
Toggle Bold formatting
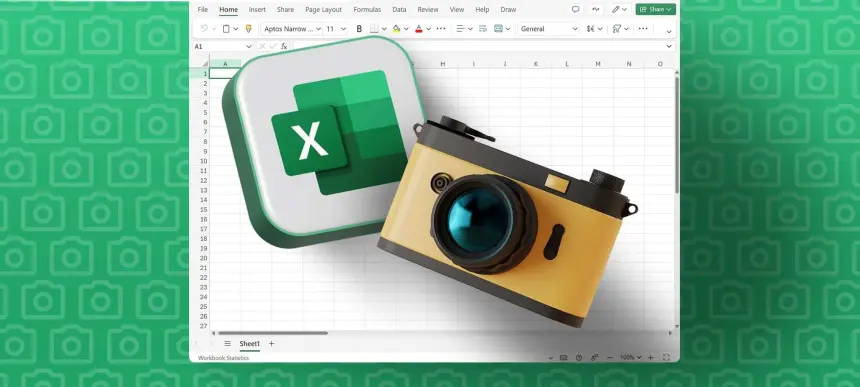point(359,29)
